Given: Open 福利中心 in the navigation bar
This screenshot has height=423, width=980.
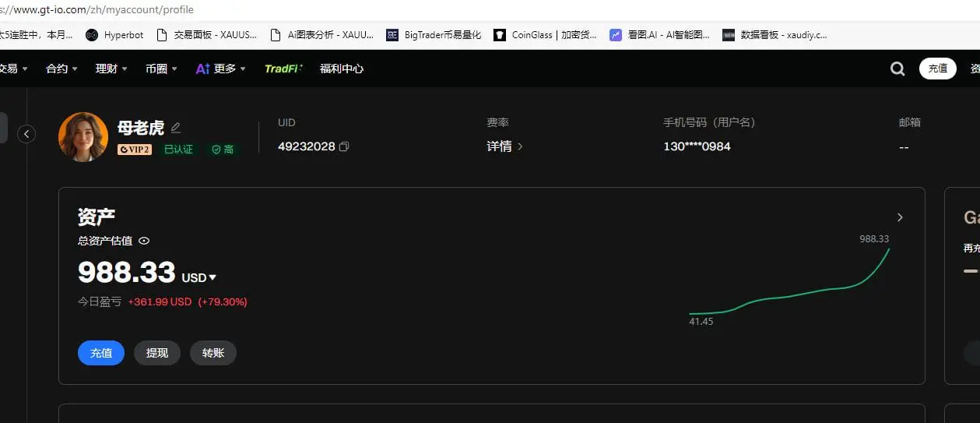Looking at the screenshot, I should coord(342,69).
